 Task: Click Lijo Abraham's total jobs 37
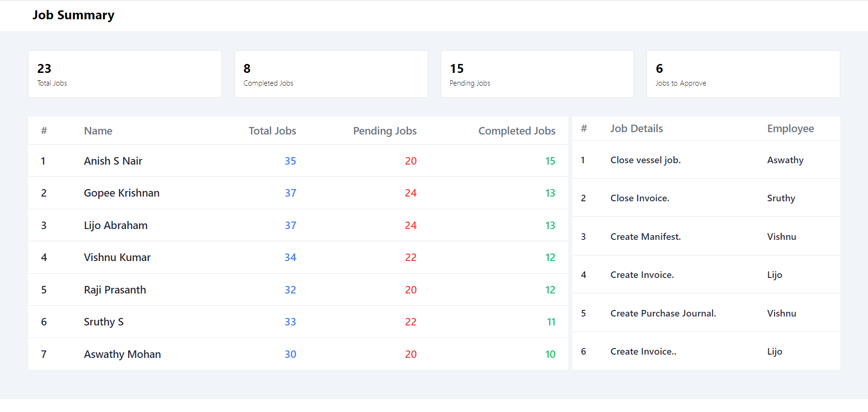[x=290, y=225]
